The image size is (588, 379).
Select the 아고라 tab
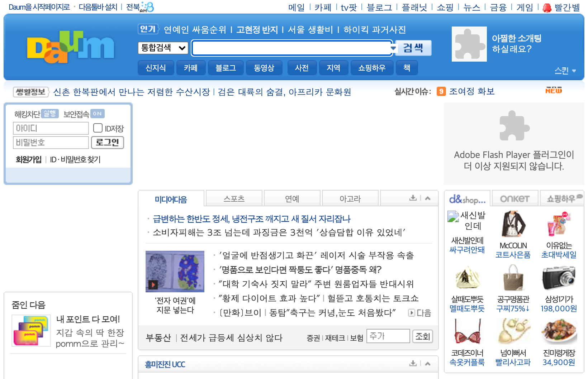point(350,198)
